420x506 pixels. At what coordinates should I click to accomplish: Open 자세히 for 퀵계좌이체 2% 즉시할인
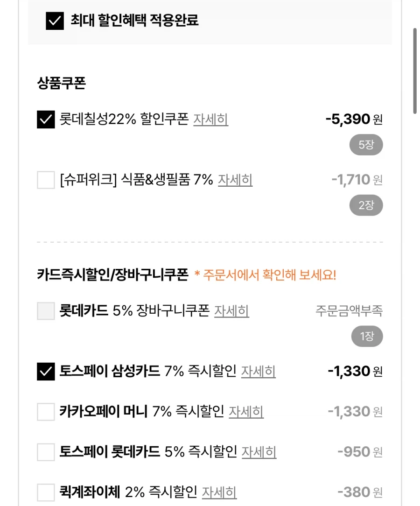click(219, 492)
